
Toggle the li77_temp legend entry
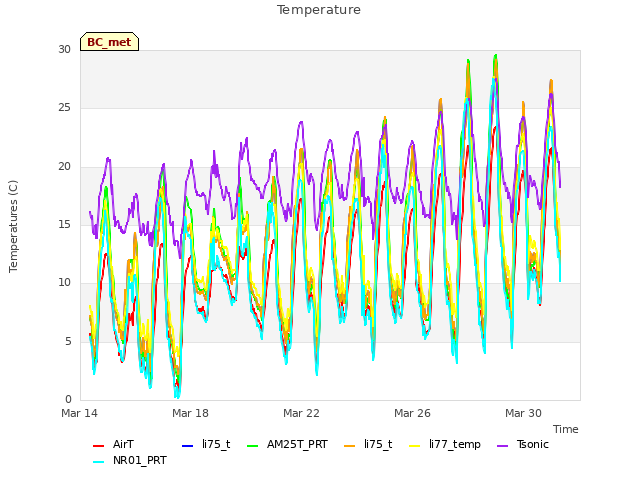(445, 444)
